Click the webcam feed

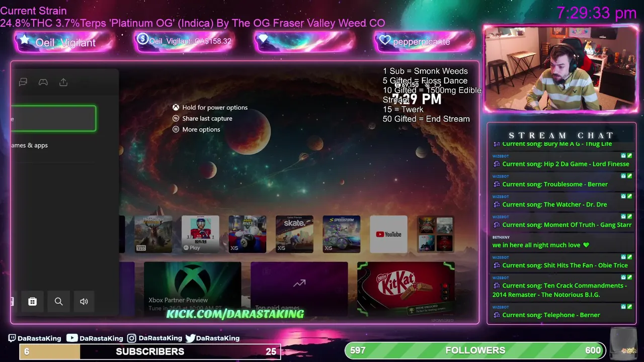[x=561, y=69]
